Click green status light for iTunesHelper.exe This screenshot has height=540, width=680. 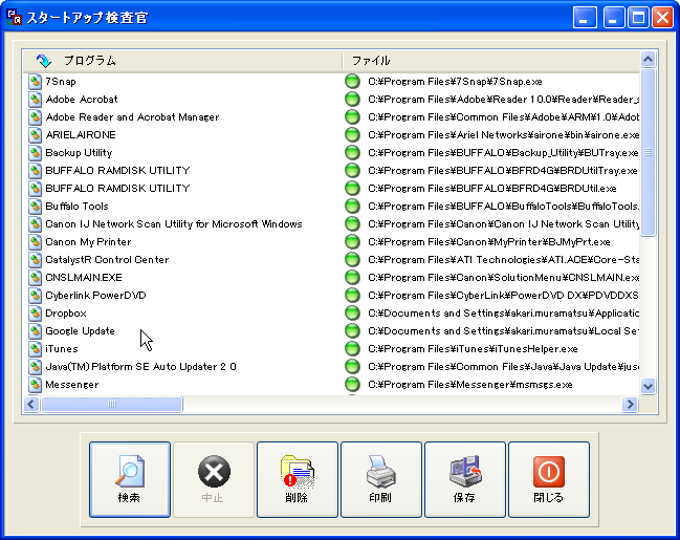click(x=353, y=349)
